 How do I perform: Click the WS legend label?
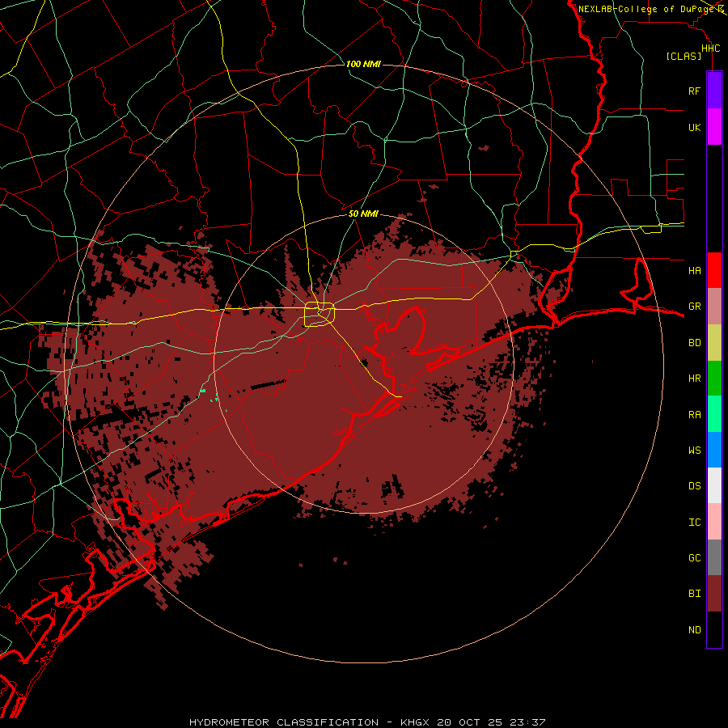pos(695,450)
